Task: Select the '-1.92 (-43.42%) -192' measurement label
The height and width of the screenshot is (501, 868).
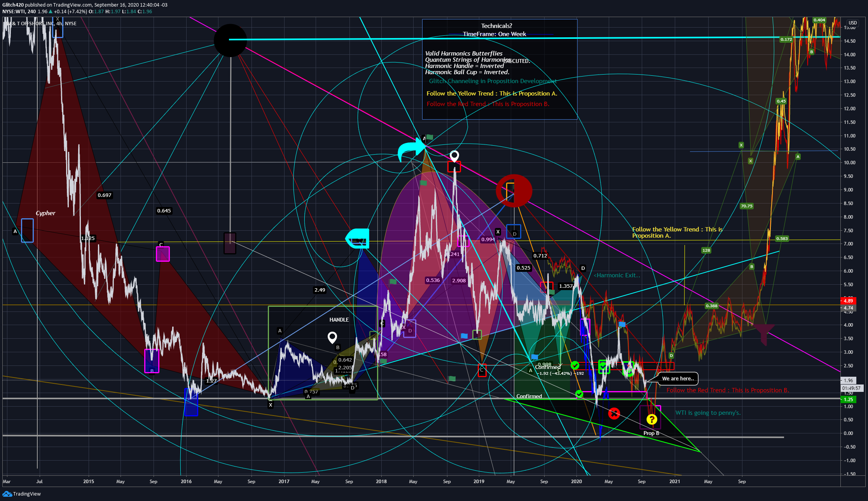Action: point(560,374)
